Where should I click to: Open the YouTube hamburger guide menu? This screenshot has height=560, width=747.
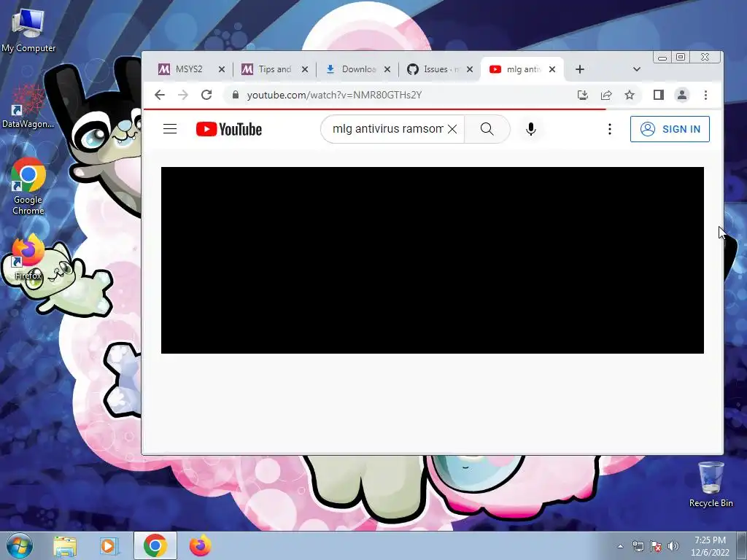point(170,129)
